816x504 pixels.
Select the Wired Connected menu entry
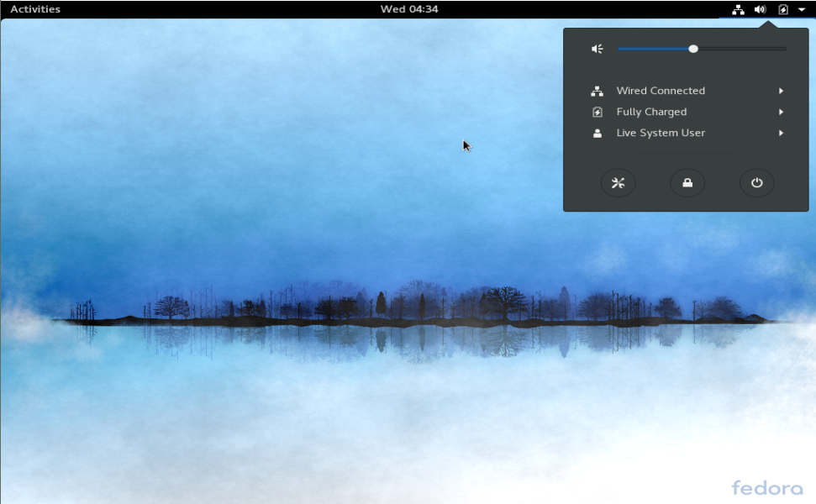pos(661,91)
